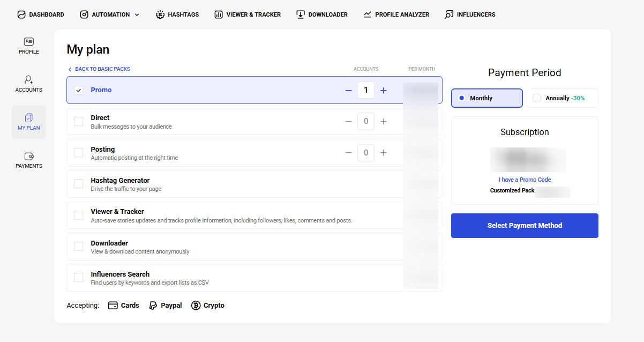
Task: Open the My Plan sidebar tab
Action: click(29, 122)
